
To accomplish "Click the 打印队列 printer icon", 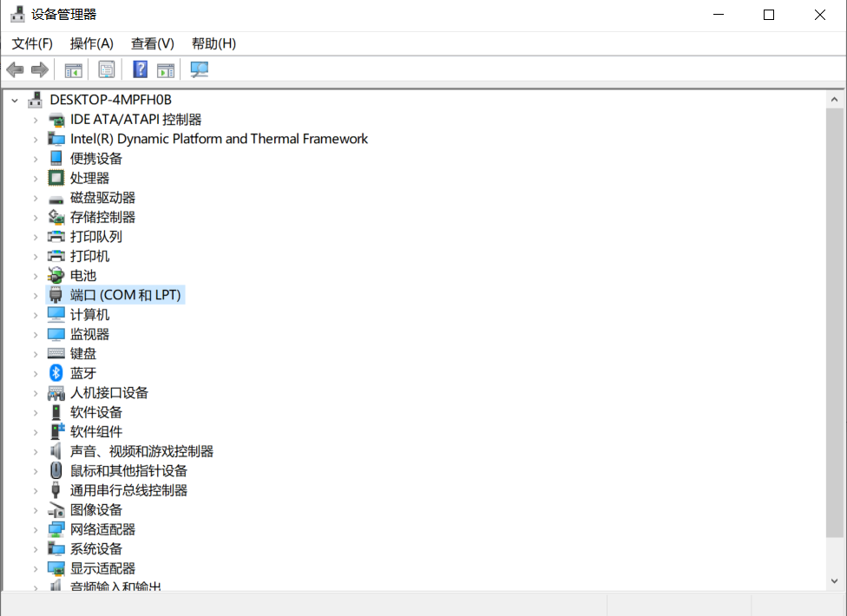I will [x=56, y=237].
